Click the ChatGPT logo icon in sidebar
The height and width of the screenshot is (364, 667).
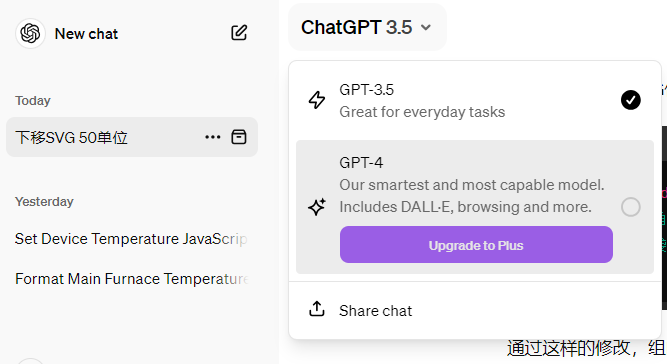[x=30, y=33]
